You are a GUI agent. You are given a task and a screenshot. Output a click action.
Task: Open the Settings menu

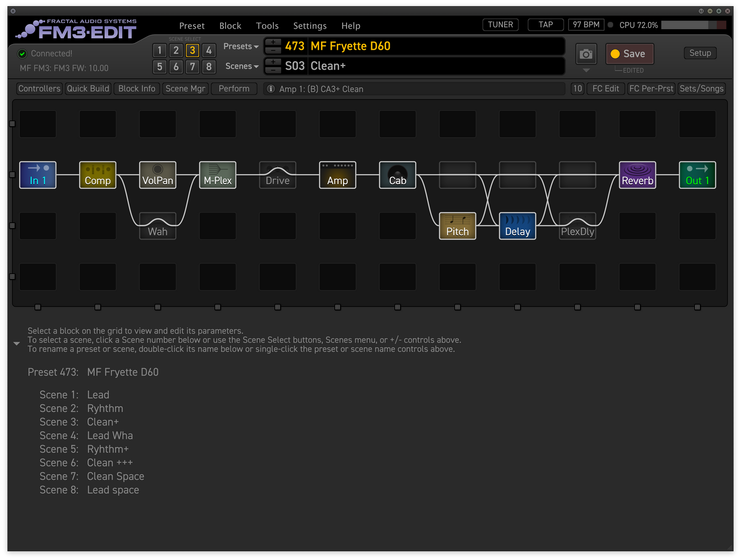pos(310,26)
